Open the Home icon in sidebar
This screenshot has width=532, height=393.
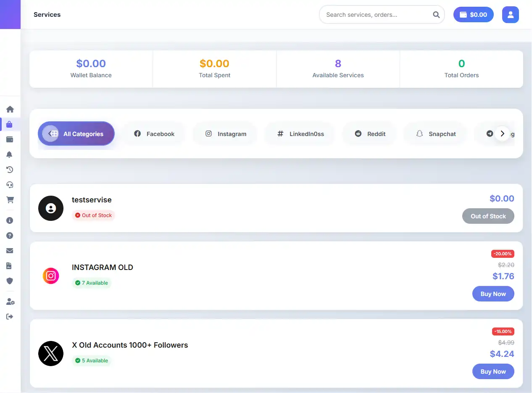(x=10, y=110)
